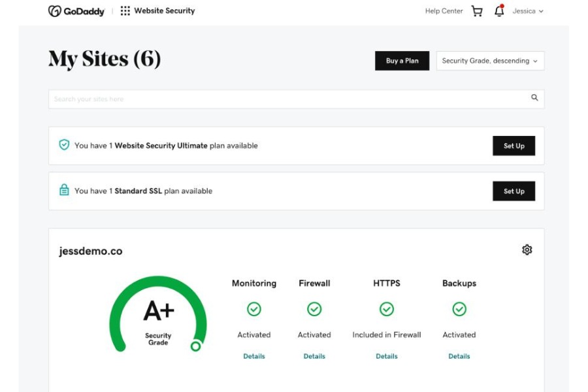Click the Monitoring column label
The image size is (588, 392).
pos(254,283)
